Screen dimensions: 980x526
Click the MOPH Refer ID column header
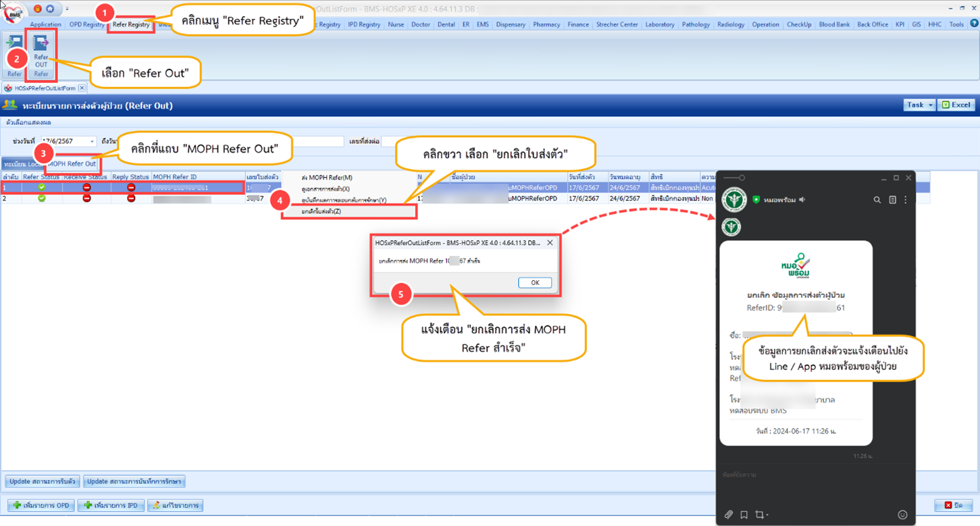(198, 177)
